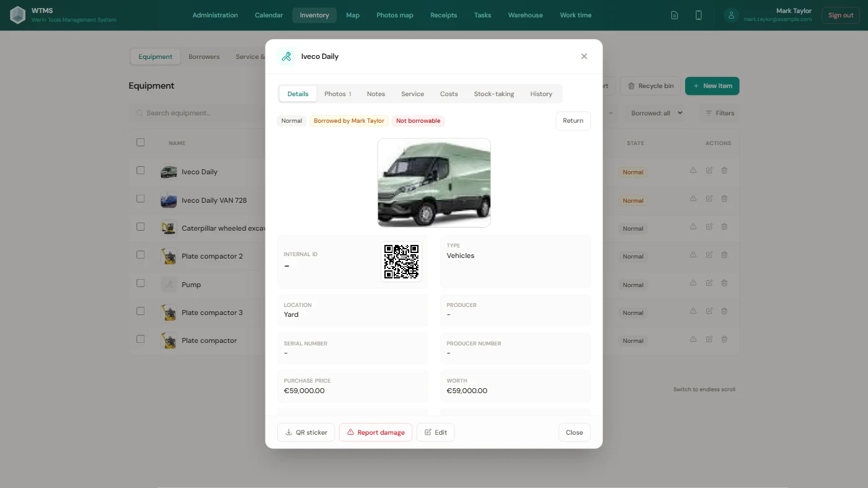Report damage icon for Iveco Daily VAN 728 row

click(x=693, y=198)
